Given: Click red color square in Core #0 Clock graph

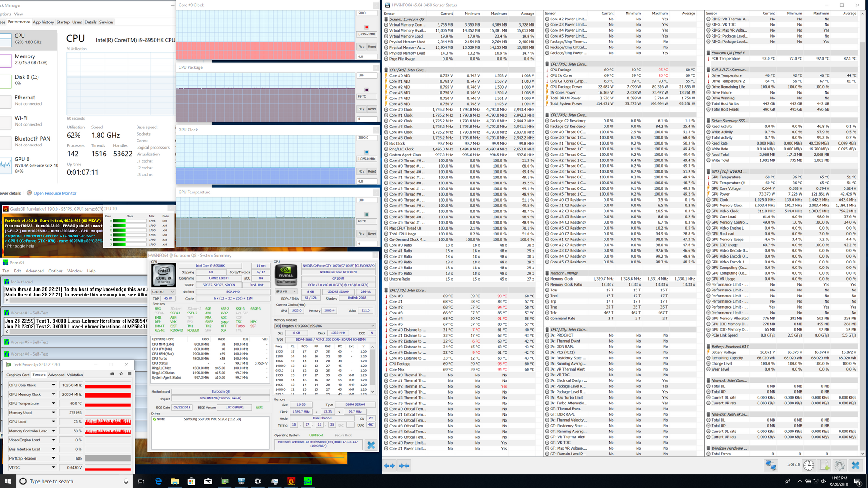Looking at the screenshot, I should click(366, 28).
